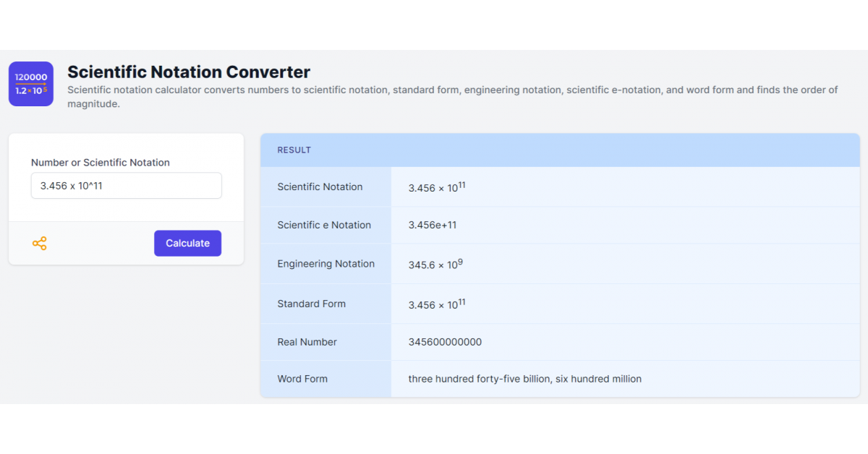Click the 345600000000 real number value
Viewport: 868px width, 454px height.
(x=445, y=342)
